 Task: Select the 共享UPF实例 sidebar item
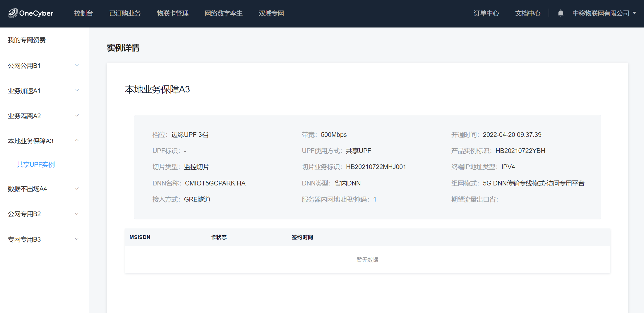click(36, 164)
